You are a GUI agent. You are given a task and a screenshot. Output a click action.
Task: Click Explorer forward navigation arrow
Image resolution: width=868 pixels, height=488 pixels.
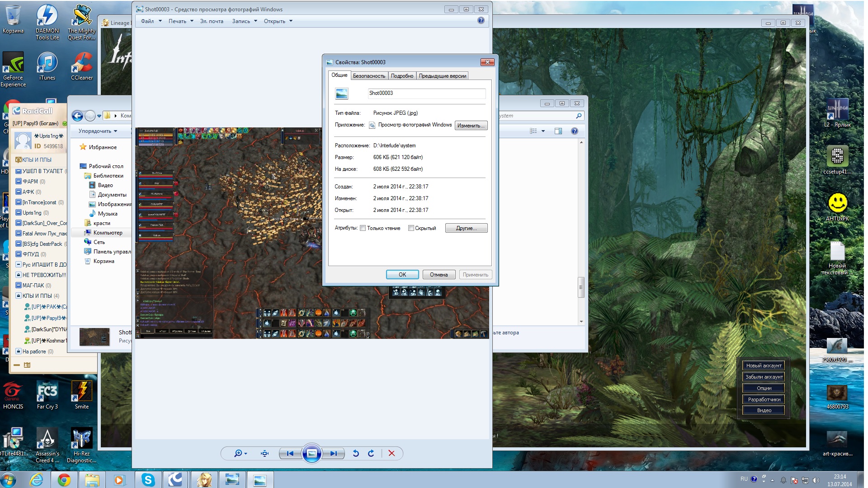pyautogui.click(x=90, y=116)
